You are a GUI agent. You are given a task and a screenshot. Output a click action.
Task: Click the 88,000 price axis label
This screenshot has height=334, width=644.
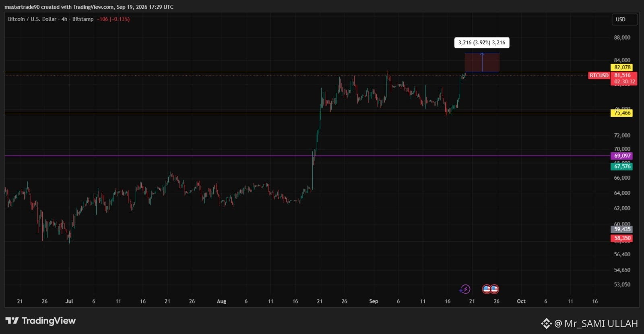[x=622, y=37]
